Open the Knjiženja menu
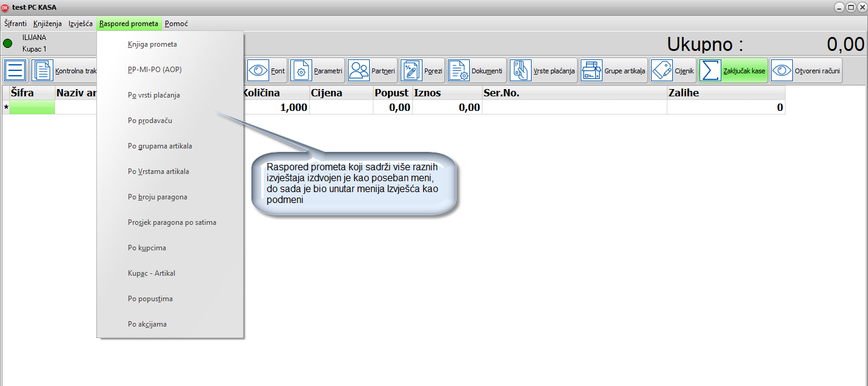 pos(47,24)
